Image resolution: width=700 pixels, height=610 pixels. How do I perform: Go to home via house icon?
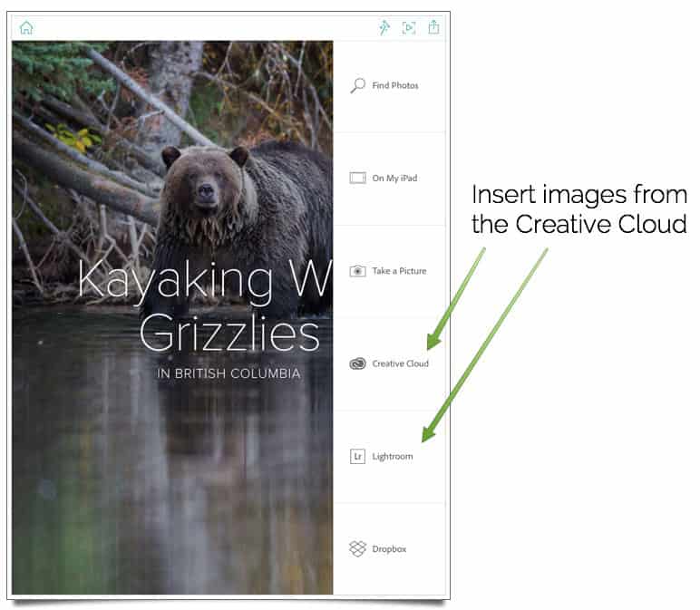[26, 28]
